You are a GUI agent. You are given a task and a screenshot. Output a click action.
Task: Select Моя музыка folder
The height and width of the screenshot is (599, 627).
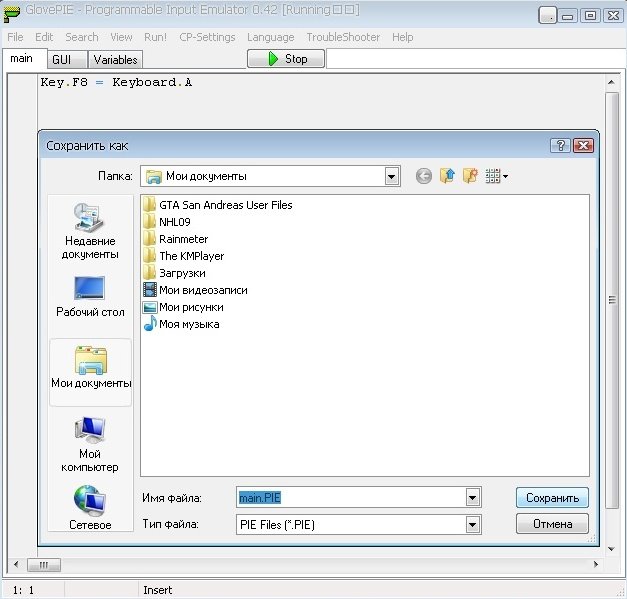point(181,324)
